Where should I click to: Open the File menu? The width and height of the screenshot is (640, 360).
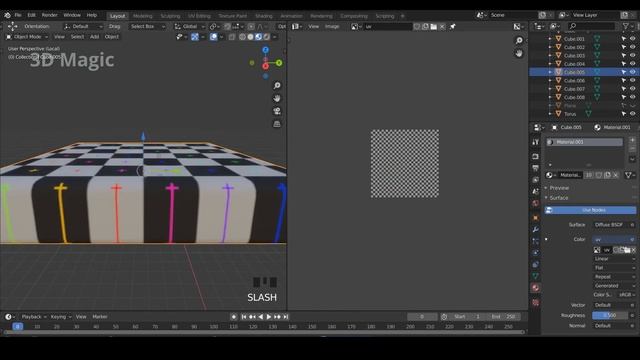[18, 15]
